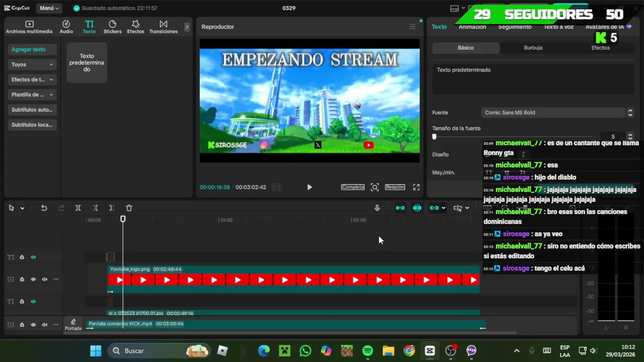Image resolution: width=644 pixels, height=362 pixels.
Task: Hide the lower text track with eye icon
Action: pyautogui.click(x=33, y=301)
